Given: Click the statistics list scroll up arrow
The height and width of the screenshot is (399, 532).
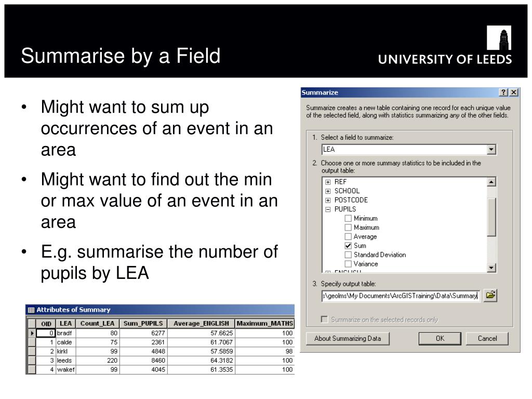Looking at the screenshot, I should tap(491, 182).
